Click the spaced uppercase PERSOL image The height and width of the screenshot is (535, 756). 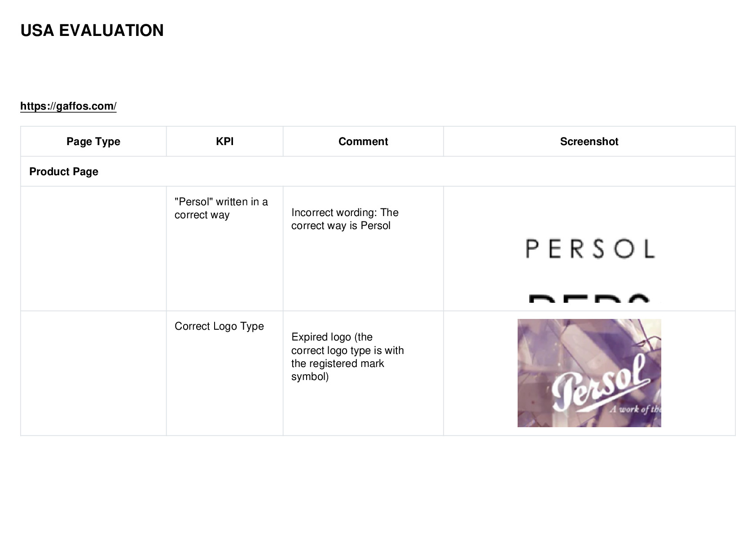[590, 249]
